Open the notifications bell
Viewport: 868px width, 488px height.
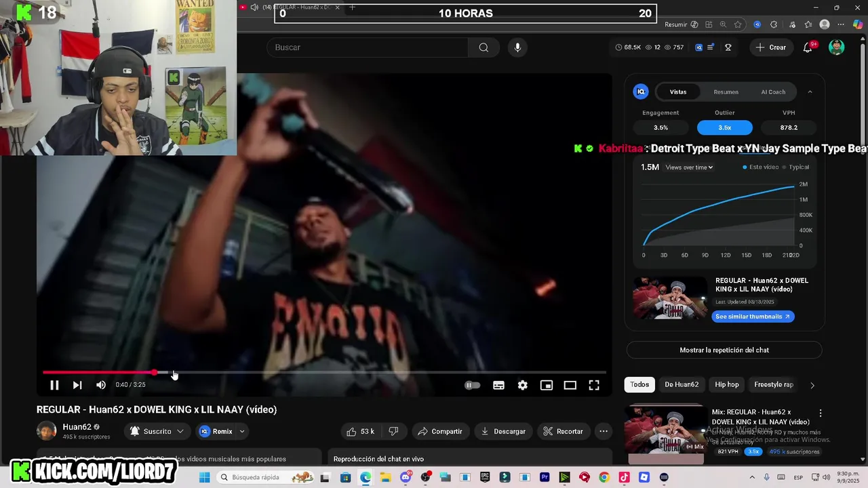808,47
